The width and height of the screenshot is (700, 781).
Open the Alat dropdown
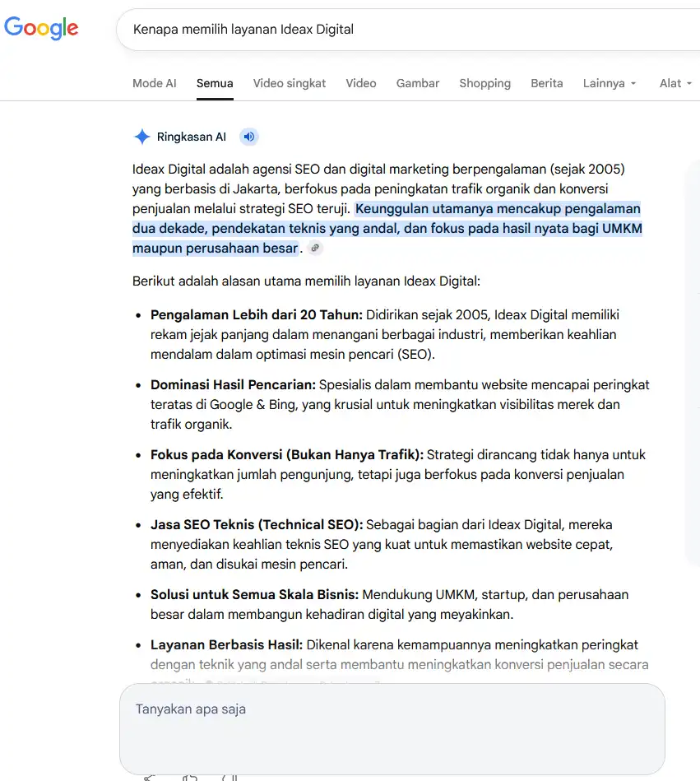(x=675, y=83)
